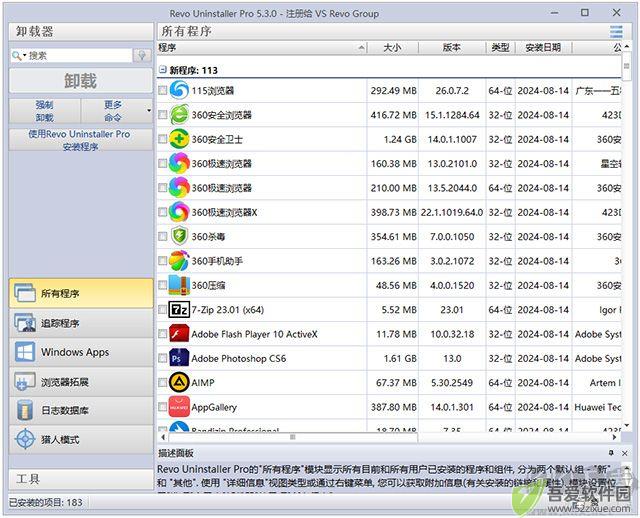Click the Adobe Photoshop CS6 icon

179,358
